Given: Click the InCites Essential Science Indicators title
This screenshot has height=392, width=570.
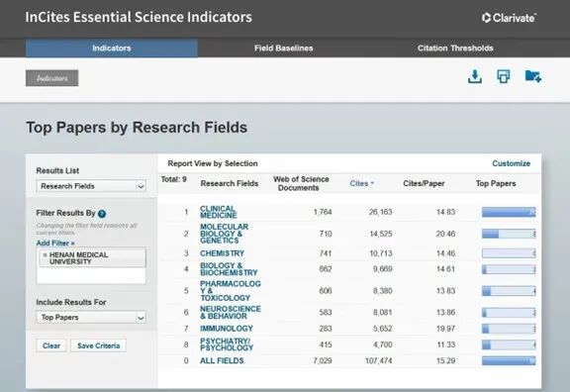Looking at the screenshot, I should pyautogui.click(x=139, y=17).
